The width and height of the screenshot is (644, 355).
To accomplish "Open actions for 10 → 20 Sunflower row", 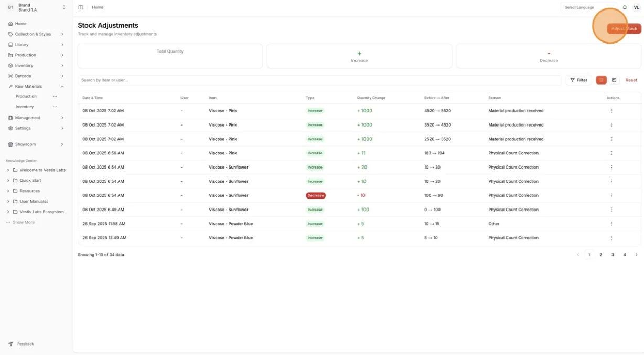I will click(x=611, y=181).
